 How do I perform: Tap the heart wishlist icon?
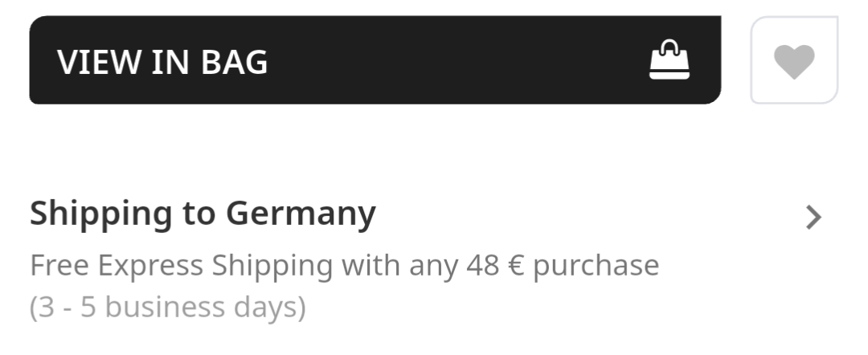pyautogui.click(x=794, y=61)
